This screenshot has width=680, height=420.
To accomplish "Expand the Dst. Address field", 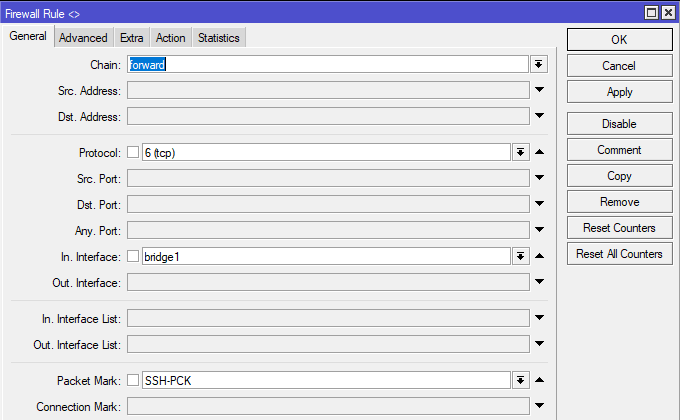I will tap(539, 116).
